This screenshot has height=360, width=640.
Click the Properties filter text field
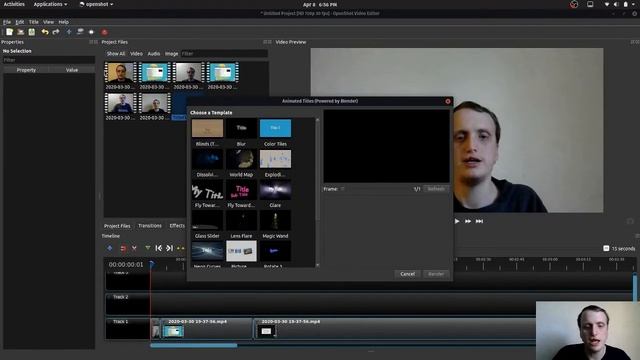pyautogui.click(x=49, y=60)
